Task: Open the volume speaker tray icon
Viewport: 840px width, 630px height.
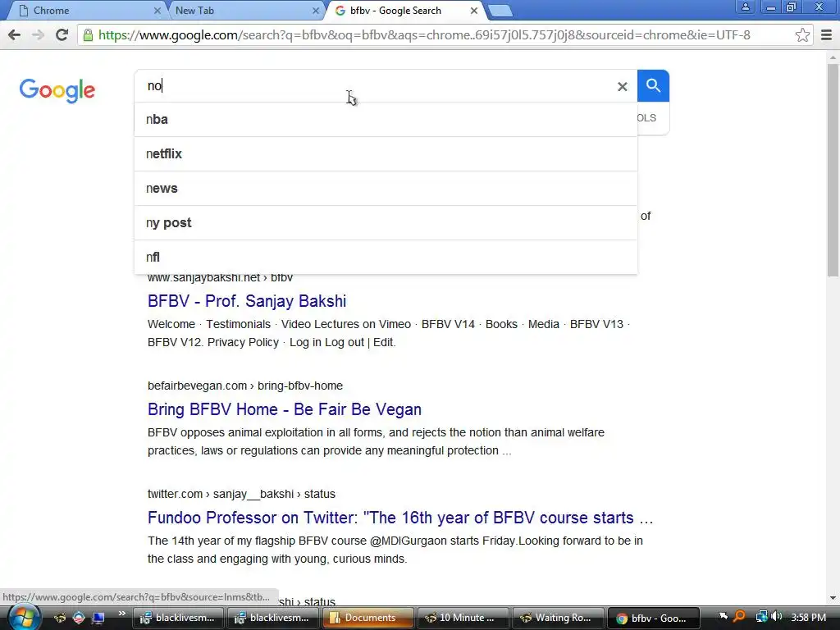Action: tap(776, 617)
